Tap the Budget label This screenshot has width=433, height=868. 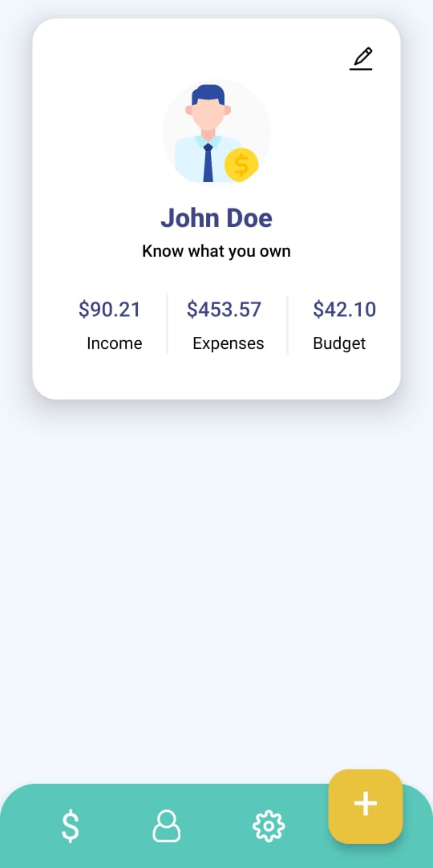tap(339, 343)
